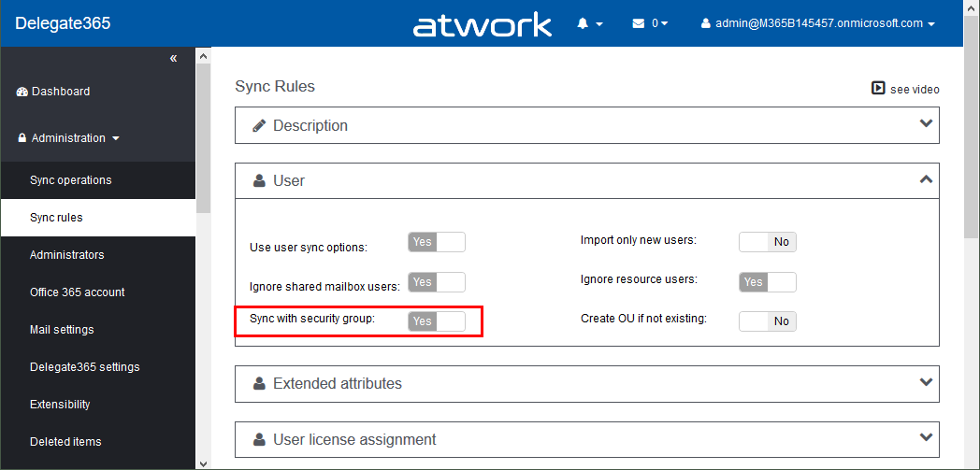Expand User license assignment chevron

927,437
